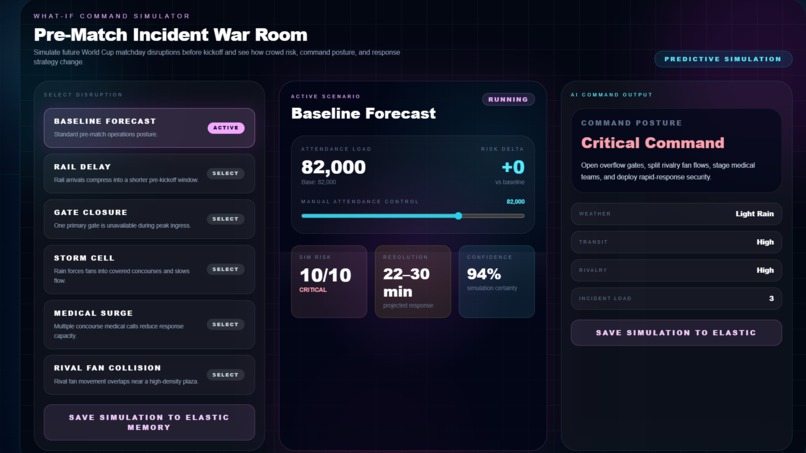Pick the Rival Fan Collision scenario
This screenshot has height=453, width=806.
(x=149, y=375)
